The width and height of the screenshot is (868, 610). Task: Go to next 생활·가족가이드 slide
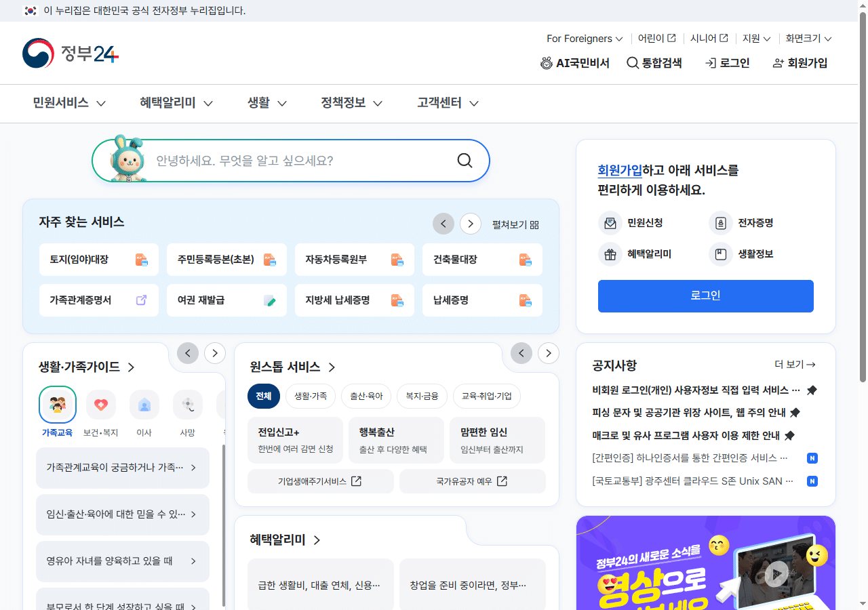(x=215, y=353)
